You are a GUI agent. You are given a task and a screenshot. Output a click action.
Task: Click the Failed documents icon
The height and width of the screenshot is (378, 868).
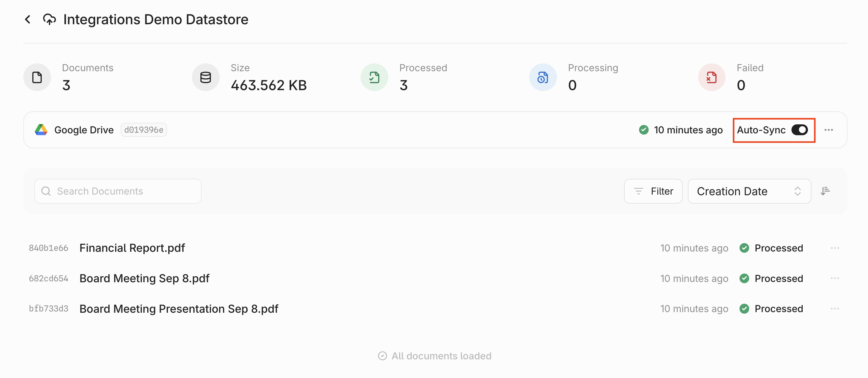711,77
